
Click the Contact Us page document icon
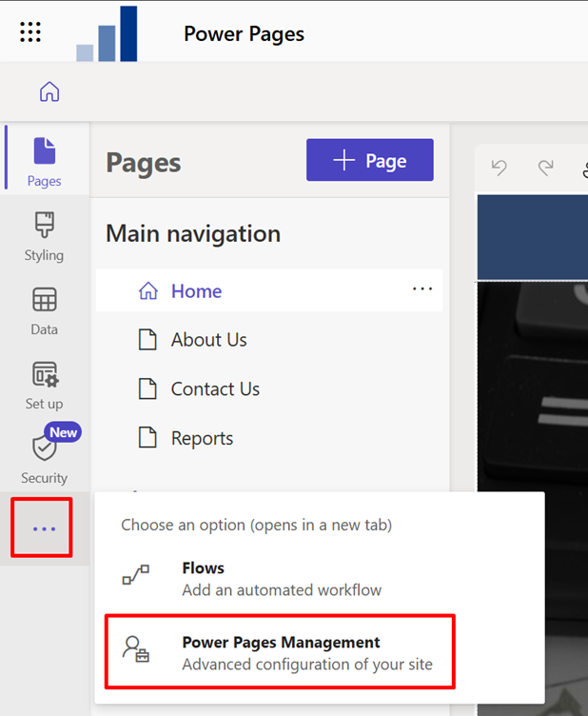(147, 389)
